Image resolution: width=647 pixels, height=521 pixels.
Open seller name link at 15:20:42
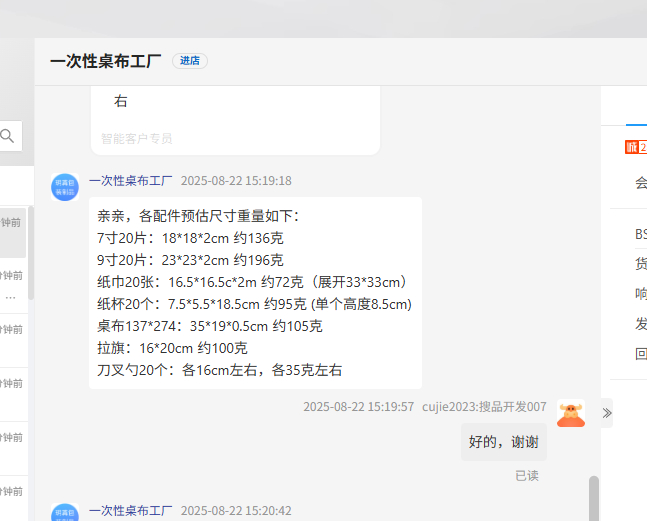130,511
